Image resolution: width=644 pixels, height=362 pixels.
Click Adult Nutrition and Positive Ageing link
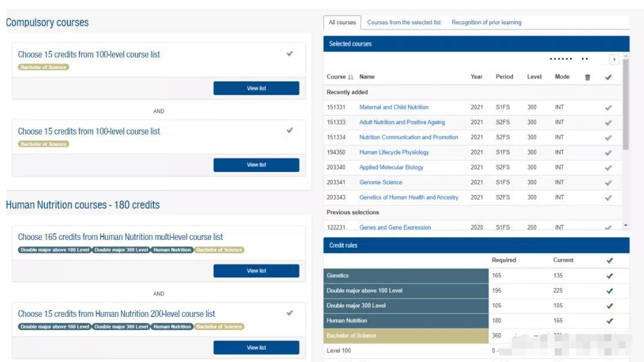pos(402,123)
